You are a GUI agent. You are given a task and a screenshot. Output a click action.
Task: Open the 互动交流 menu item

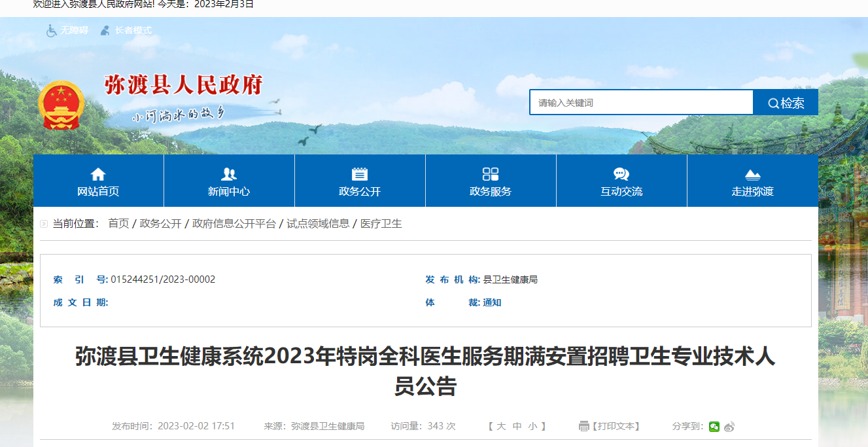coord(621,192)
